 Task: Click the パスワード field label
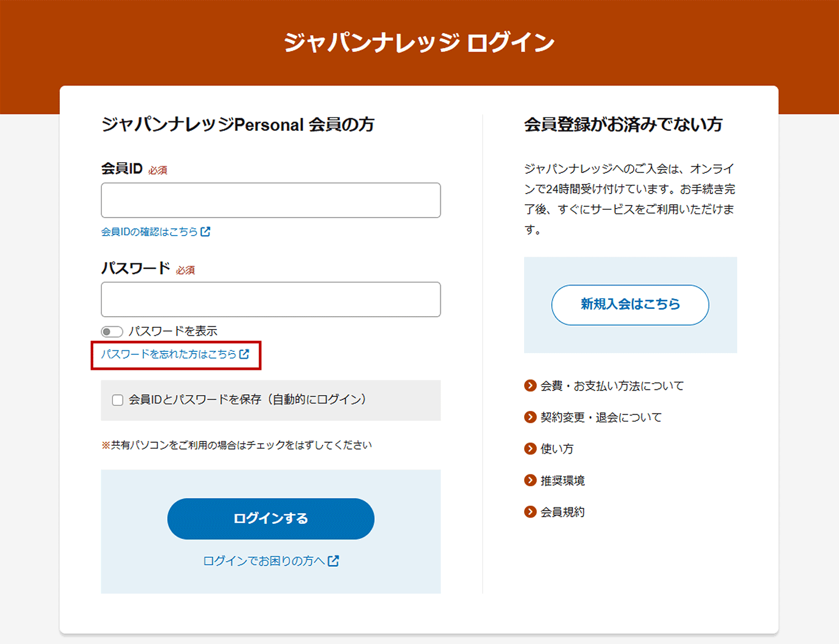(136, 268)
